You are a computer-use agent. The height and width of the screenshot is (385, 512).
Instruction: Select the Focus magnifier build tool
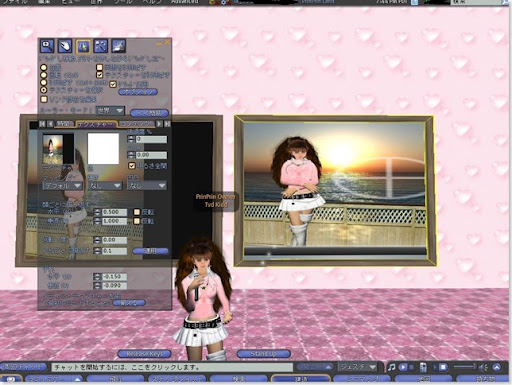(47, 46)
